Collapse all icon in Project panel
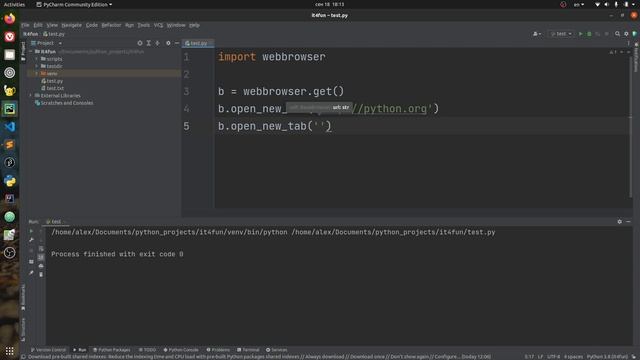 158,43
